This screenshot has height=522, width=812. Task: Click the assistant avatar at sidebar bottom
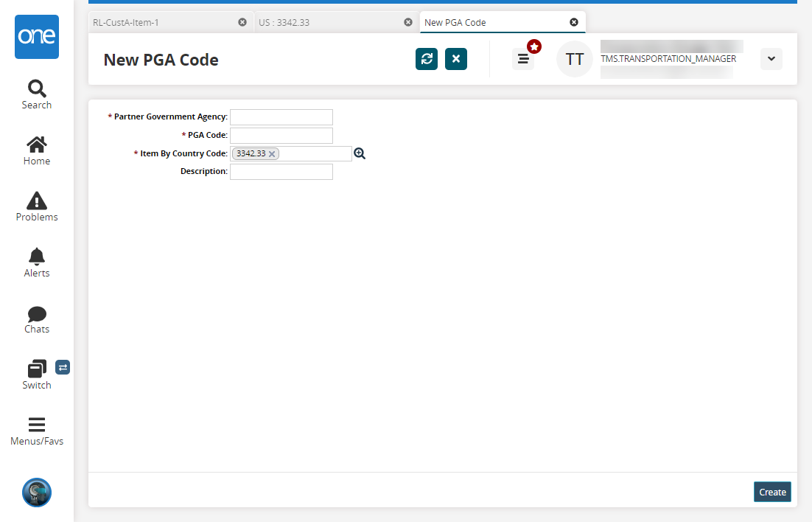[37, 493]
